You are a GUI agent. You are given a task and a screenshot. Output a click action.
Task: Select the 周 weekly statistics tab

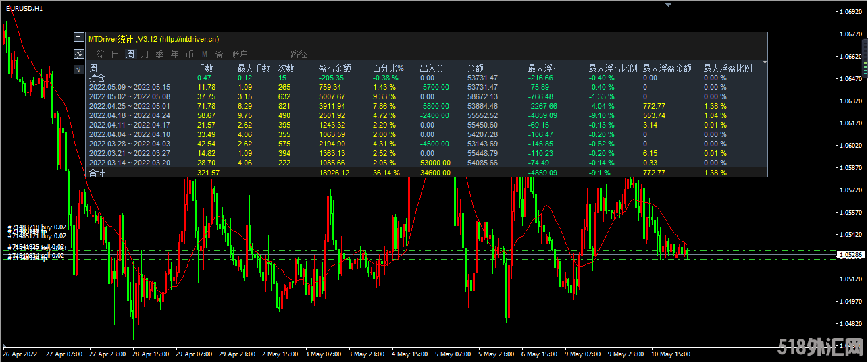pos(130,54)
